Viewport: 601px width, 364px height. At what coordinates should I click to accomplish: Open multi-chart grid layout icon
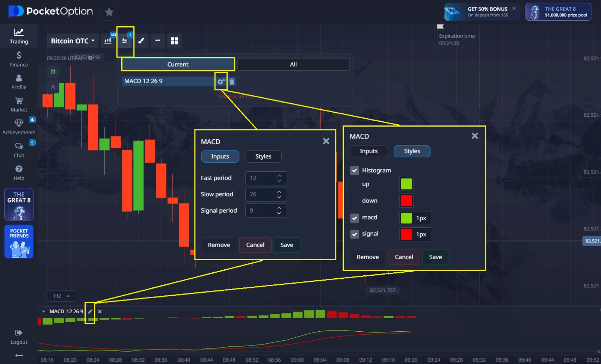click(x=174, y=41)
